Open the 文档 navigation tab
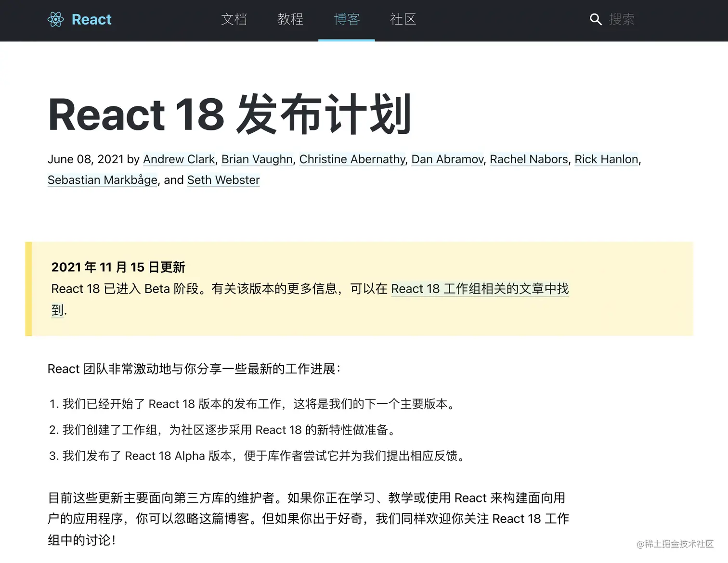Image resolution: width=728 pixels, height=563 pixels. 234,19
